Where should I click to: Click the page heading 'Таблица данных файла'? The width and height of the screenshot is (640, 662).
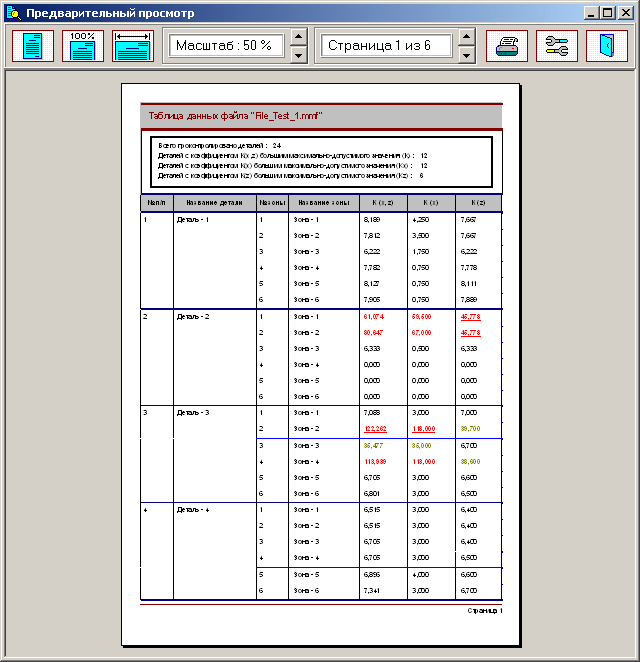(x=235, y=116)
